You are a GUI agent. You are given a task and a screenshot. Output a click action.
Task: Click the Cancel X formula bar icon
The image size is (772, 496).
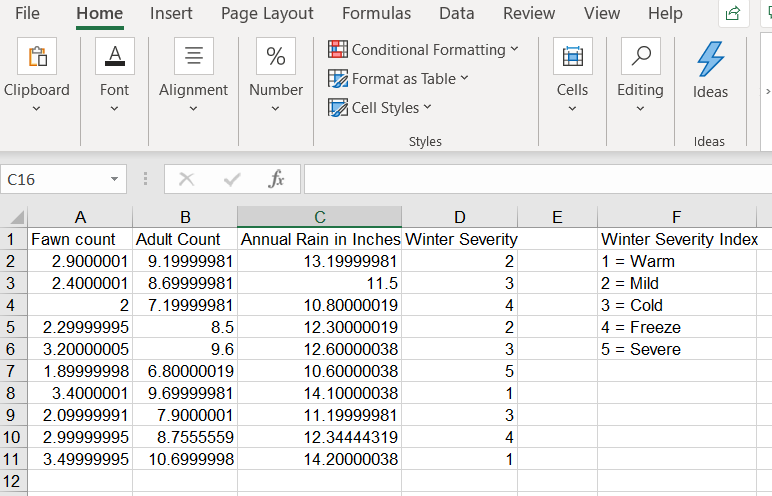click(x=186, y=179)
